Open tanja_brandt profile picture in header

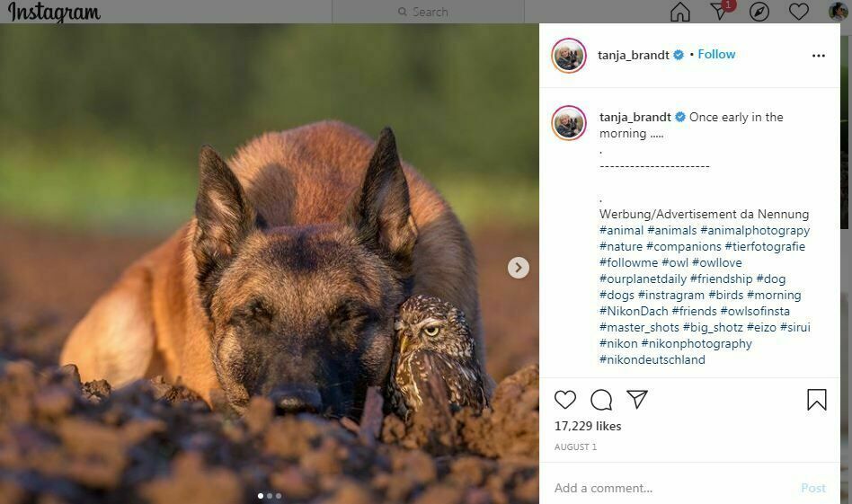click(x=569, y=56)
